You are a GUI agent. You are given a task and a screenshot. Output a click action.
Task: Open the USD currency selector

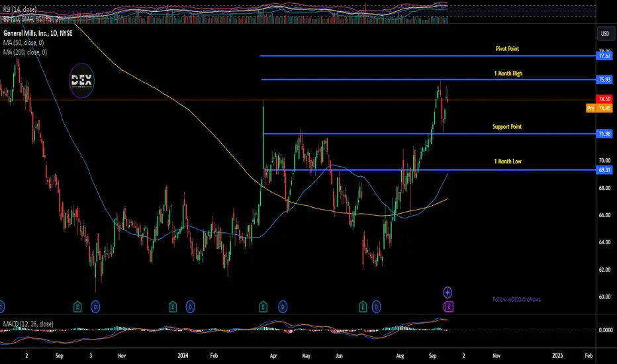pyautogui.click(x=605, y=34)
